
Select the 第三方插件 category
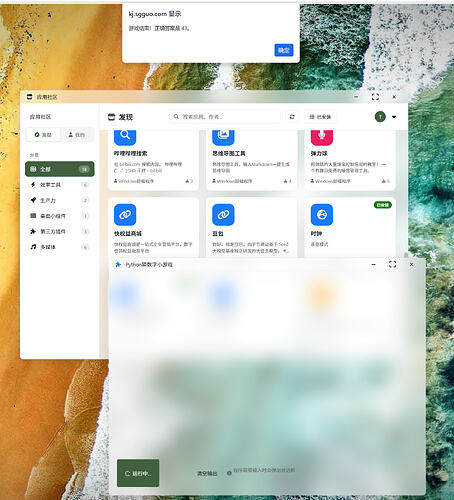pyautogui.click(x=60, y=231)
